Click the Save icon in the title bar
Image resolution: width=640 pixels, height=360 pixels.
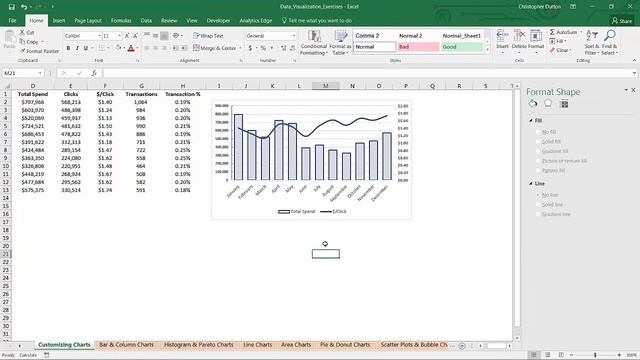point(11,7)
